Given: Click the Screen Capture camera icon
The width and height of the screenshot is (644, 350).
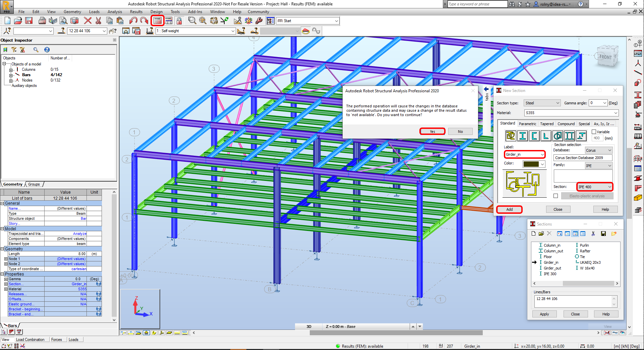Looking at the screenshot, I should tap(74, 21).
